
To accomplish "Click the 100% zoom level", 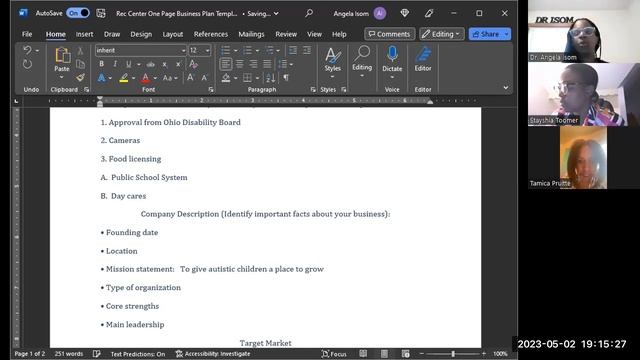I will (500, 354).
